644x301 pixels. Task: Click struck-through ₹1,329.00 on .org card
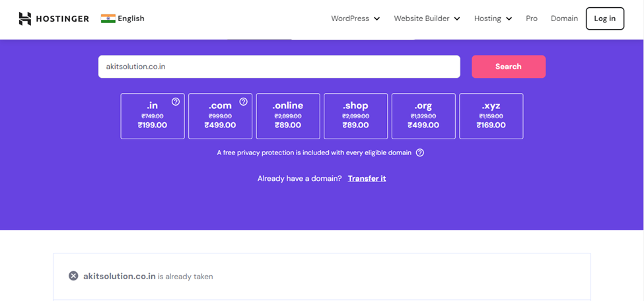pos(423,116)
